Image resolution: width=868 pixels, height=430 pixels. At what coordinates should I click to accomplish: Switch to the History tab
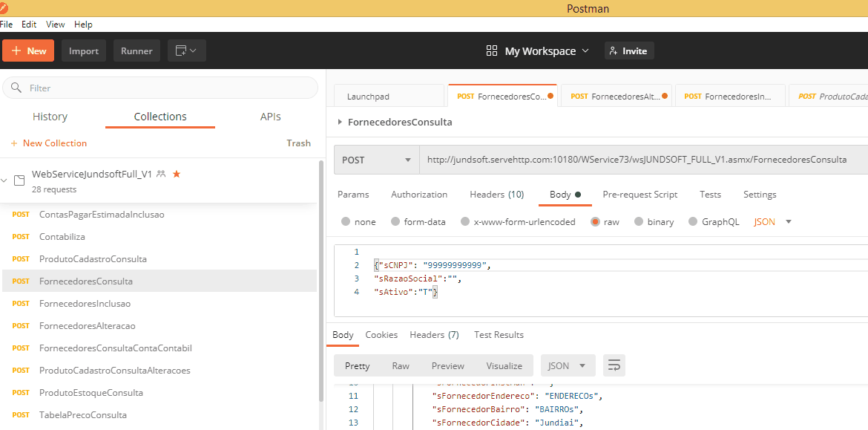click(50, 117)
